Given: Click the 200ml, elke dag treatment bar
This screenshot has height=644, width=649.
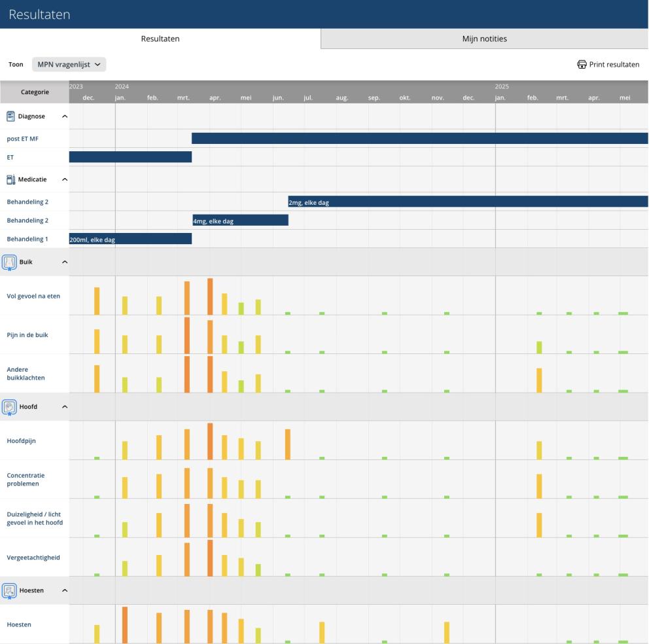Looking at the screenshot, I should (130, 239).
